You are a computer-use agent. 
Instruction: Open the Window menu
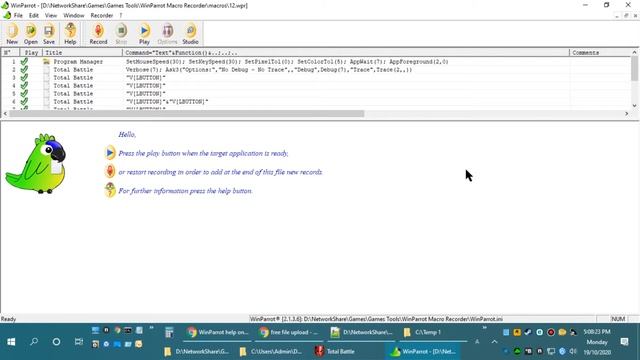(73, 16)
